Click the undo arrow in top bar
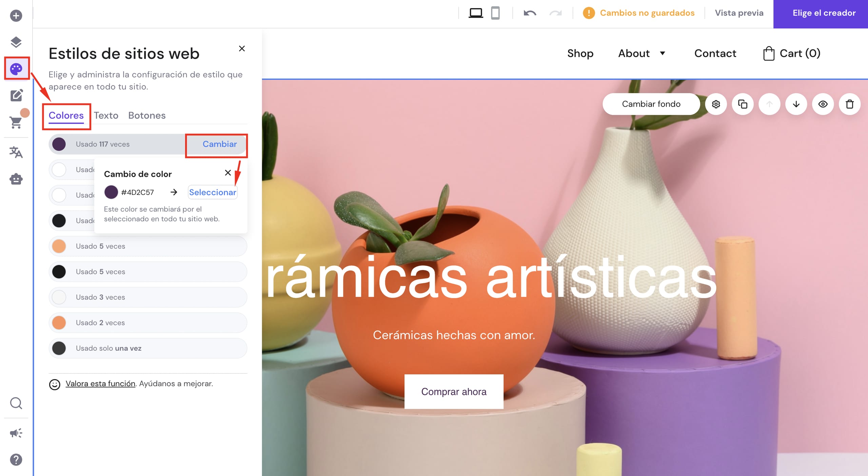Screen dimensions: 868x476 tap(530, 13)
